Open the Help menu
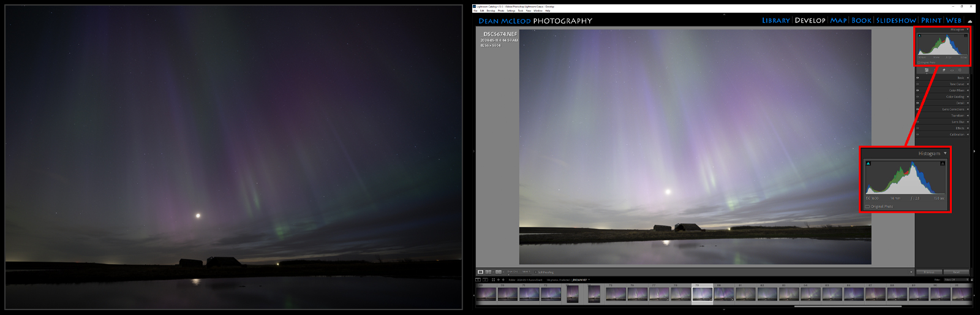The width and height of the screenshot is (980, 315). pyautogui.click(x=548, y=10)
